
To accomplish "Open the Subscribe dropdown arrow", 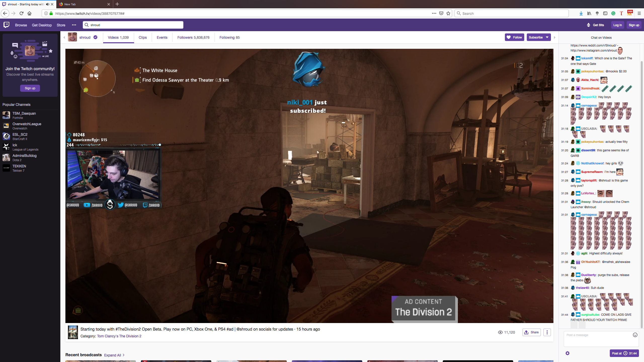I will point(547,37).
